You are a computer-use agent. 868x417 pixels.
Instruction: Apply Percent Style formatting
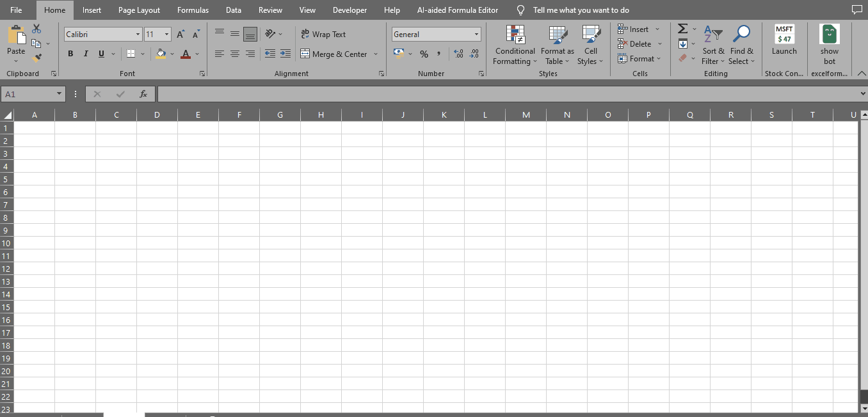tap(424, 54)
